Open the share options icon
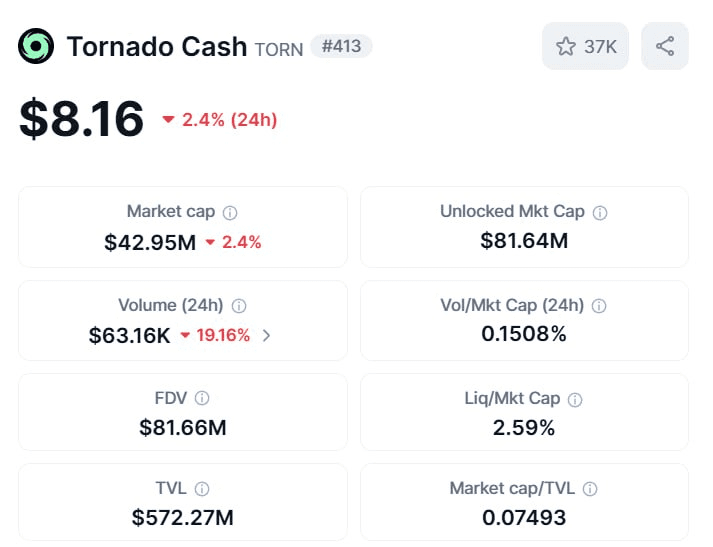Screen dimensions: 713x547 tap(665, 46)
